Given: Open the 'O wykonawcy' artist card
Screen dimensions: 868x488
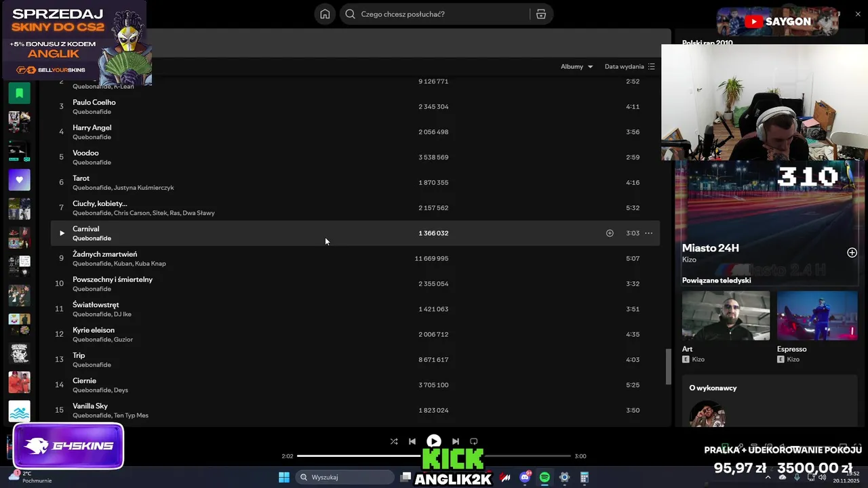Looking at the screenshot, I should click(770, 401).
